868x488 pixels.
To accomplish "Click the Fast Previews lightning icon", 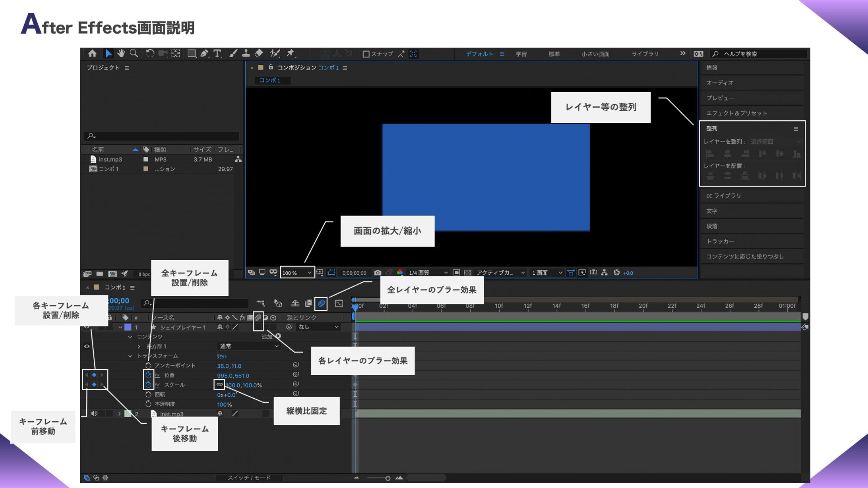I will point(582,272).
